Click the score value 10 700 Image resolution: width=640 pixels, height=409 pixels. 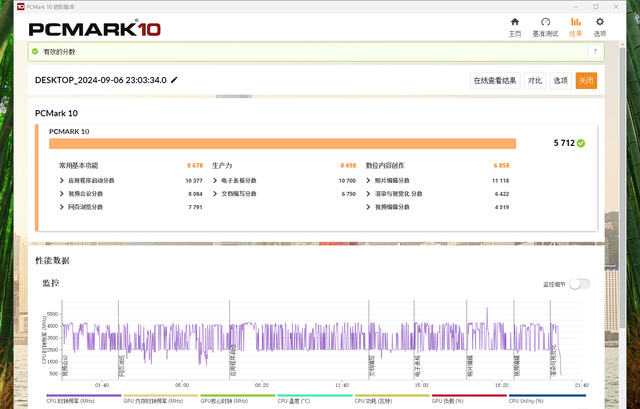(347, 180)
